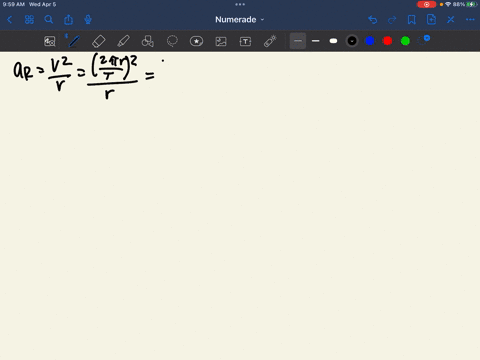Pick the black pen color
The height and width of the screenshot is (360, 480).
click(x=352, y=41)
